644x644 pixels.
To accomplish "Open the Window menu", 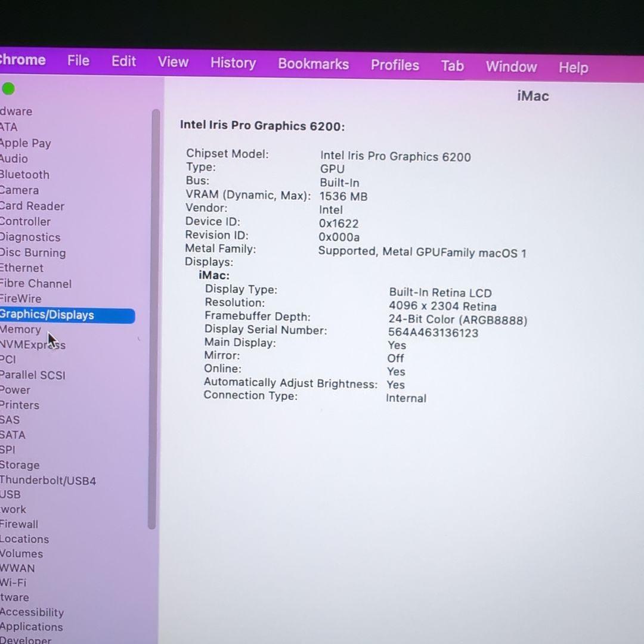I will 511,67.
